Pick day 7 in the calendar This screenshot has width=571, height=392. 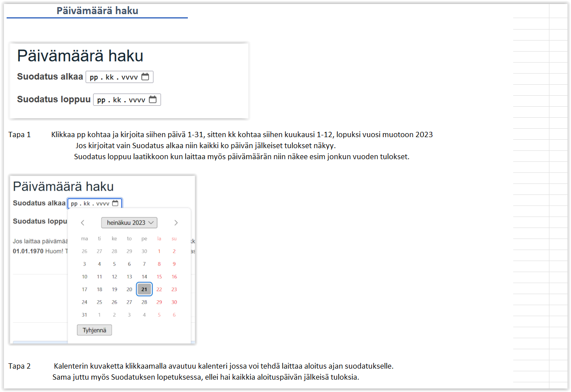[144, 264]
